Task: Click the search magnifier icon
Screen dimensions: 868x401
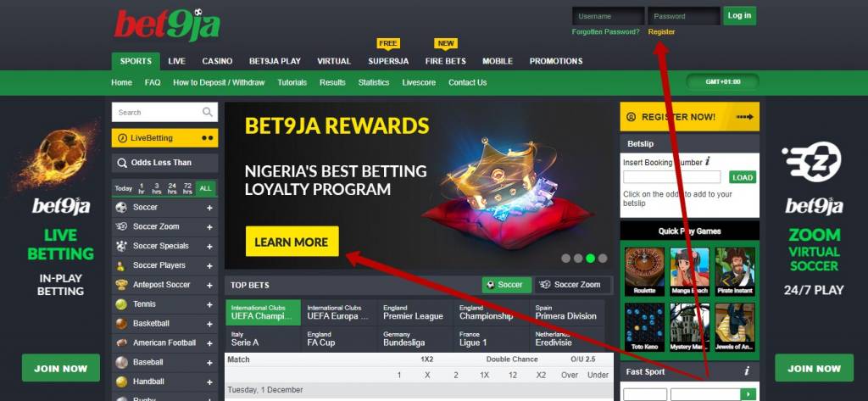Action: pyautogui.click(x=208, y=112)
